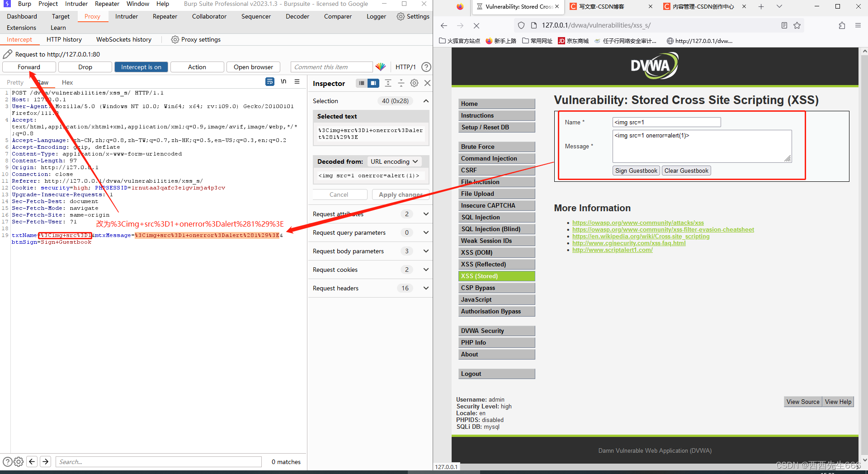Click Firefox shield tracking protection icon
The image size is (868, 474).
coord(521,26)
